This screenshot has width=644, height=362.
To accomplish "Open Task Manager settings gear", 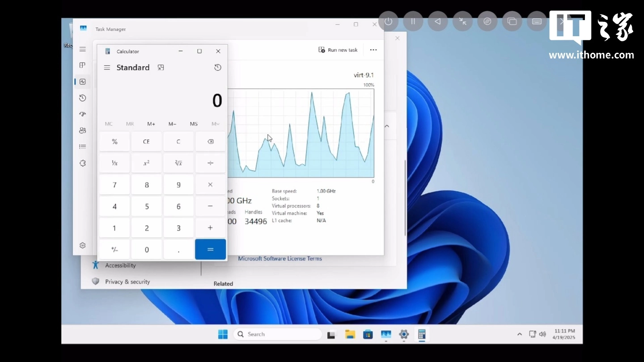I will click(x=82, y=245).
